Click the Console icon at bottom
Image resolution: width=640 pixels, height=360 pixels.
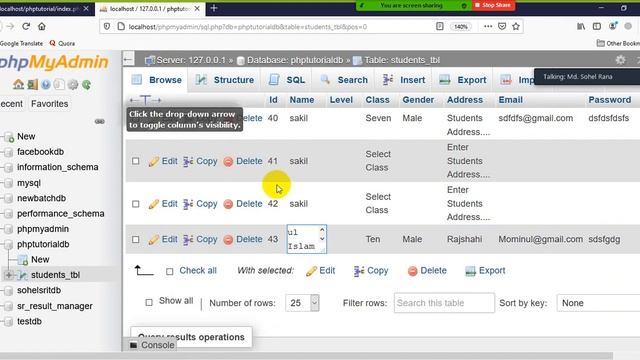(x=133, y=345)
